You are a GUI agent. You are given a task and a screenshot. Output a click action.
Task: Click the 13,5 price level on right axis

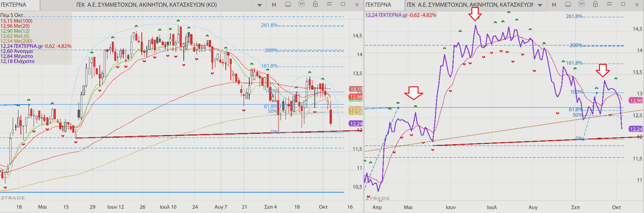637,72
